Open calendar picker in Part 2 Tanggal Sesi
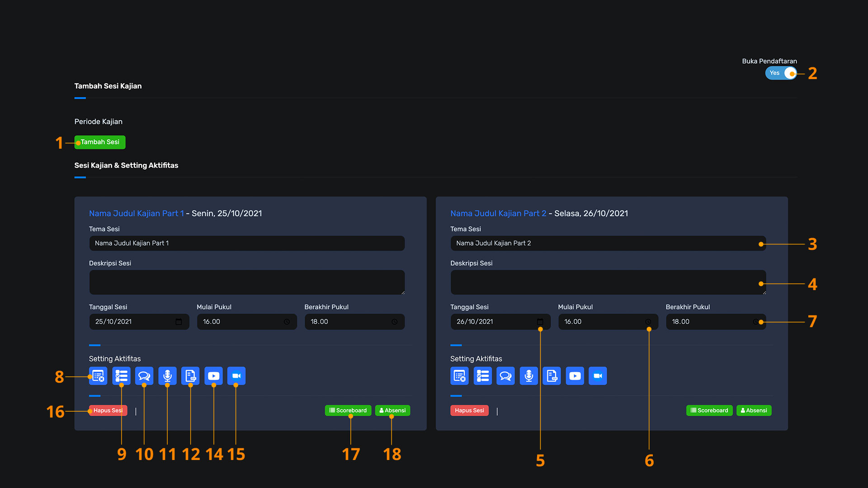 tap(540, 322)
